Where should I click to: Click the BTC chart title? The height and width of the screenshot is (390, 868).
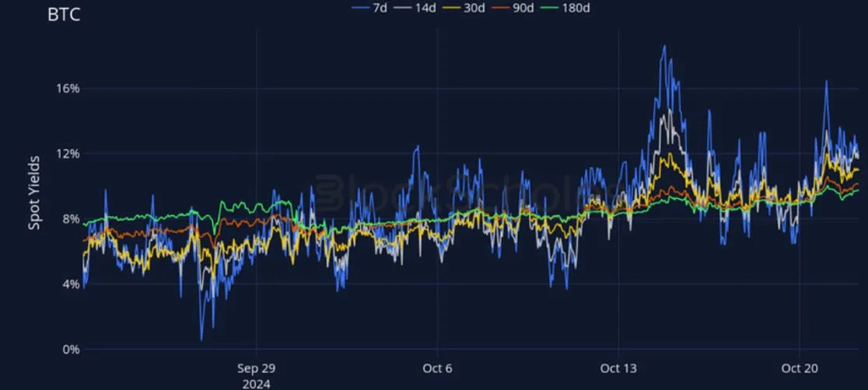point(64,15)
